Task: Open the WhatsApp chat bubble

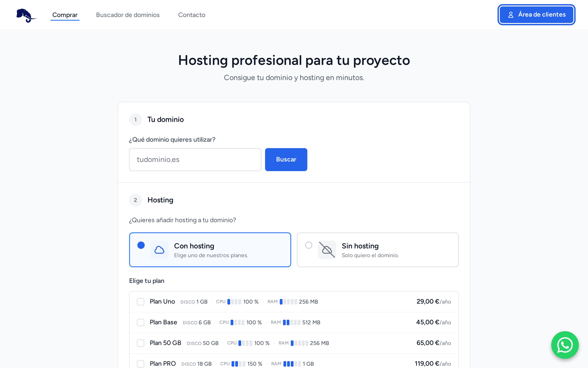Action: [x=565, y=345]
